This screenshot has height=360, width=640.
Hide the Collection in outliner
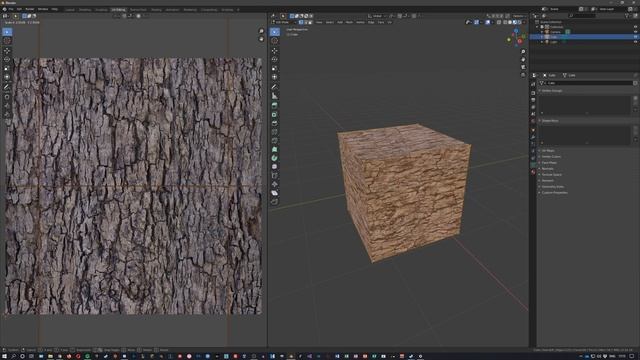click(636, 27)
